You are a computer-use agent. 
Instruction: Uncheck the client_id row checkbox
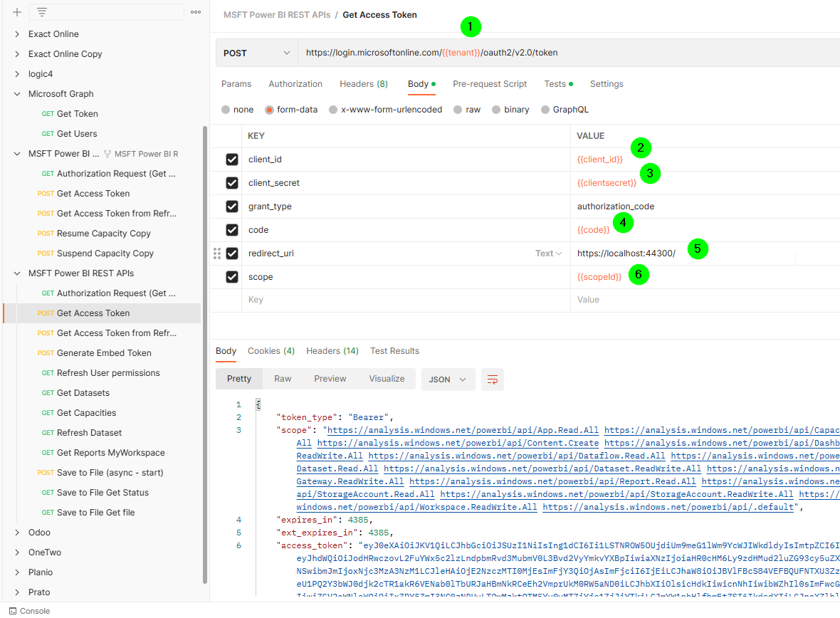232,159
